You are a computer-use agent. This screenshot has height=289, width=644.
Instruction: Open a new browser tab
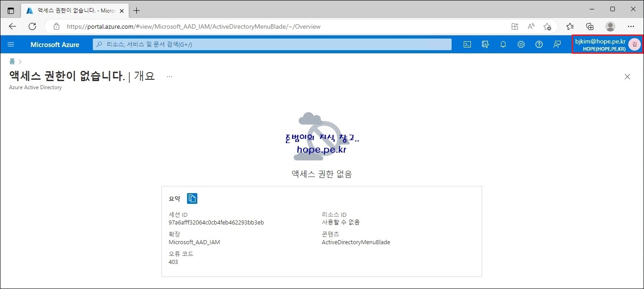click(x=137, y=10)
